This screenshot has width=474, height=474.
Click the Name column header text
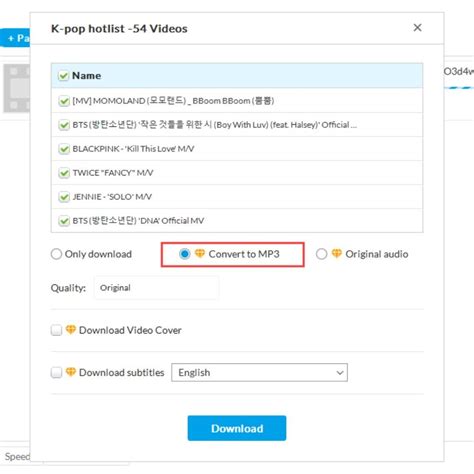point(86,76)
